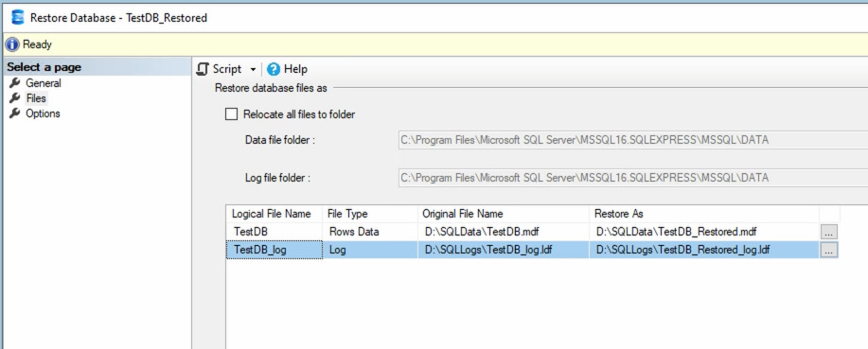This screenshot has width=868, height=349.
Task: Click the Rows Data file type cell
Action: (x=370, y=232)
